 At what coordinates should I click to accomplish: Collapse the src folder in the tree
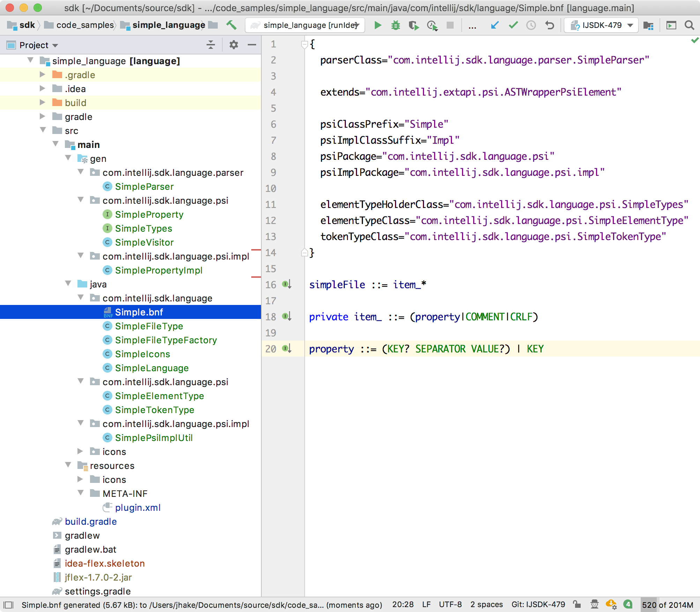tap(43, 130)
